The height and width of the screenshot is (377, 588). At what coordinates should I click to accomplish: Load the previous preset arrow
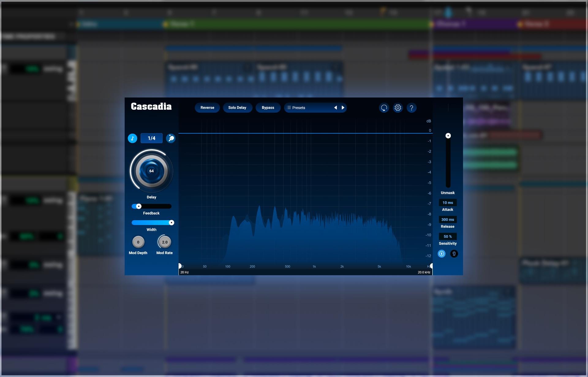pos(336,108)
